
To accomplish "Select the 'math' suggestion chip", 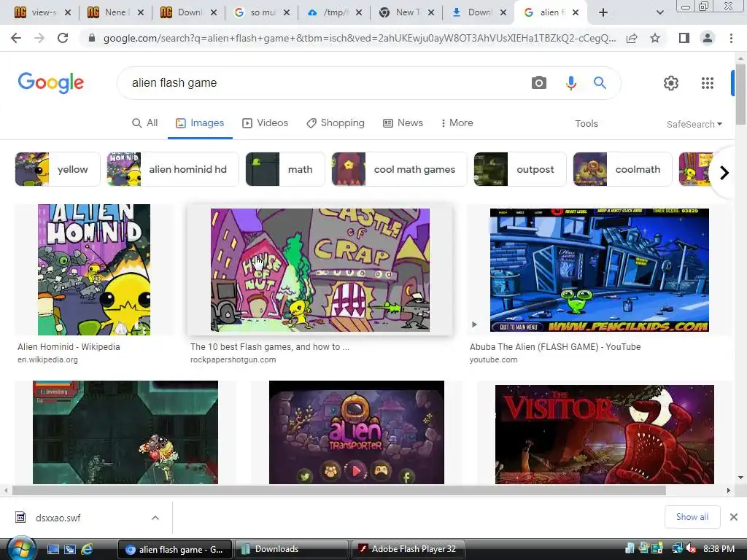I will pos(285,169).
